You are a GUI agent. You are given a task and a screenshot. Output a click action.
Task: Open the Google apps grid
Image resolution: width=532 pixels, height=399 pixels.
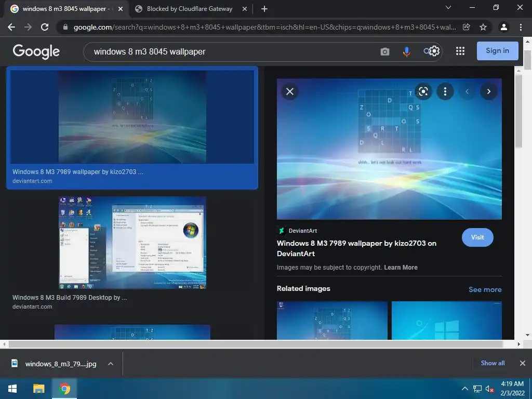point(460,51)
